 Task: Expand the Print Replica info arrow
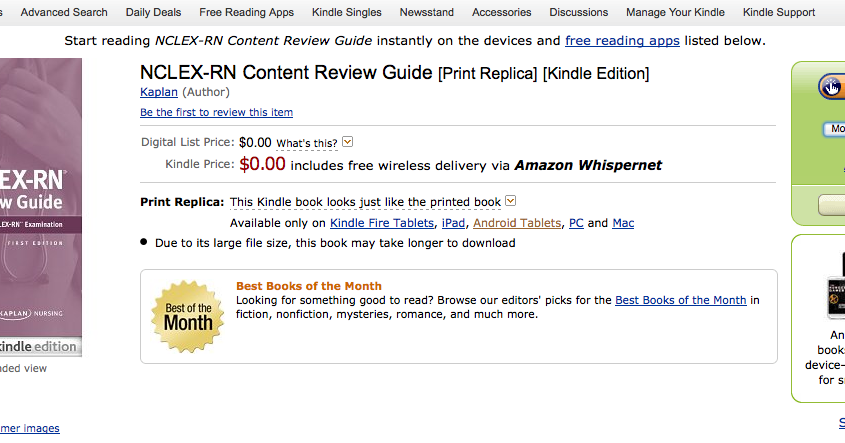[x=511, y=201]
